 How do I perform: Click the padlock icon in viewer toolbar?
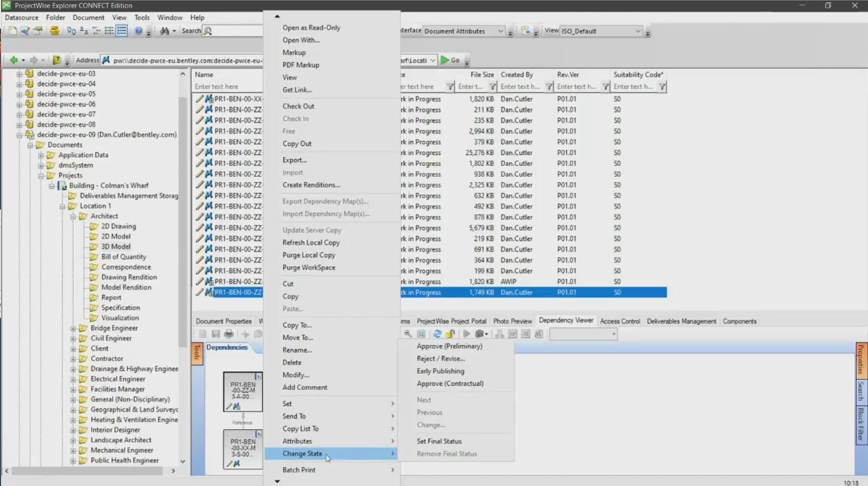[450, 334]
